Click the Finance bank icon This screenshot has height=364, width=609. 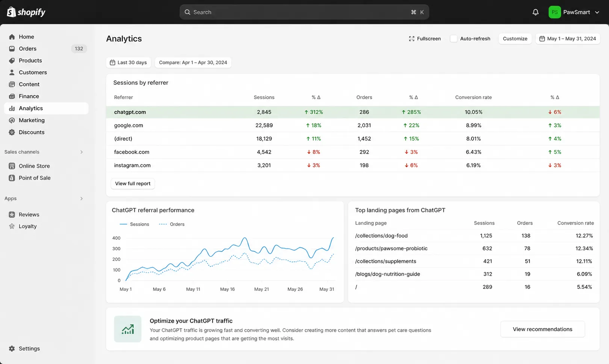click(x=12, y=96)
